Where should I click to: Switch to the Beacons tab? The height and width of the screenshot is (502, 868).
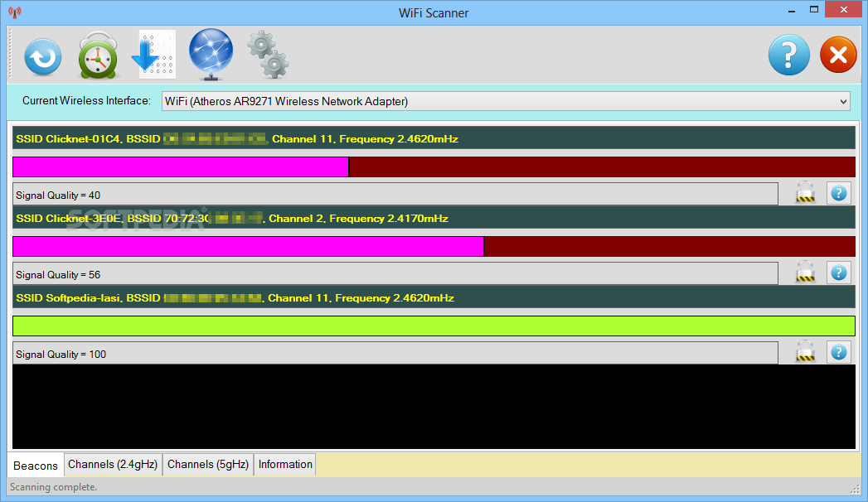[x=36, y=466]
